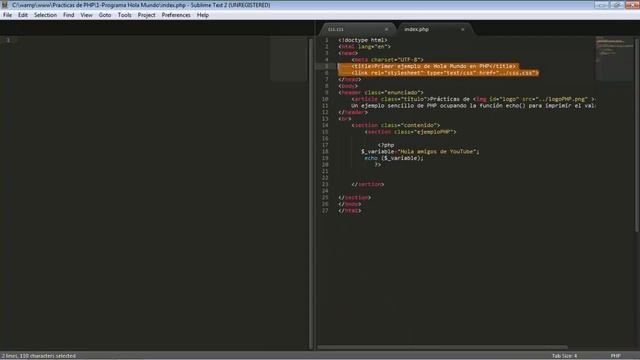Click the '<!doctype html>' line
The image size is (640, 360).
click(363, 40)
